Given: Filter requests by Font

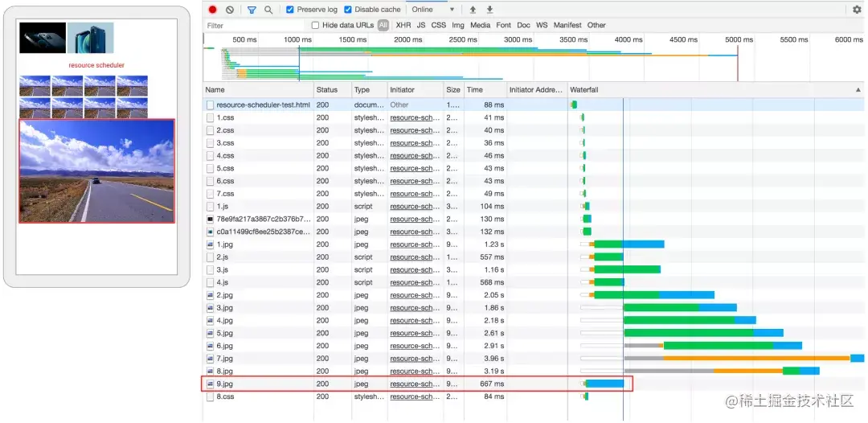Looking at the screenshot, I should [504, 25].
